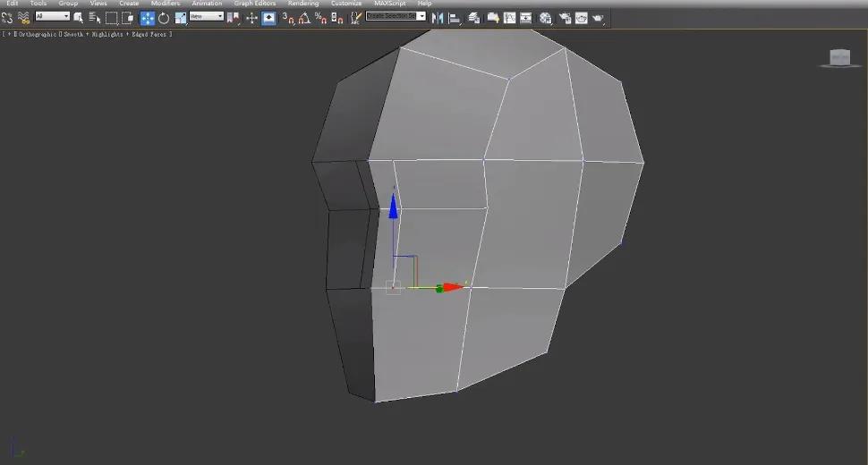Choose the Rectangular Selection Region tool
The width and height of the screenshot is (868, 465).
111,18
